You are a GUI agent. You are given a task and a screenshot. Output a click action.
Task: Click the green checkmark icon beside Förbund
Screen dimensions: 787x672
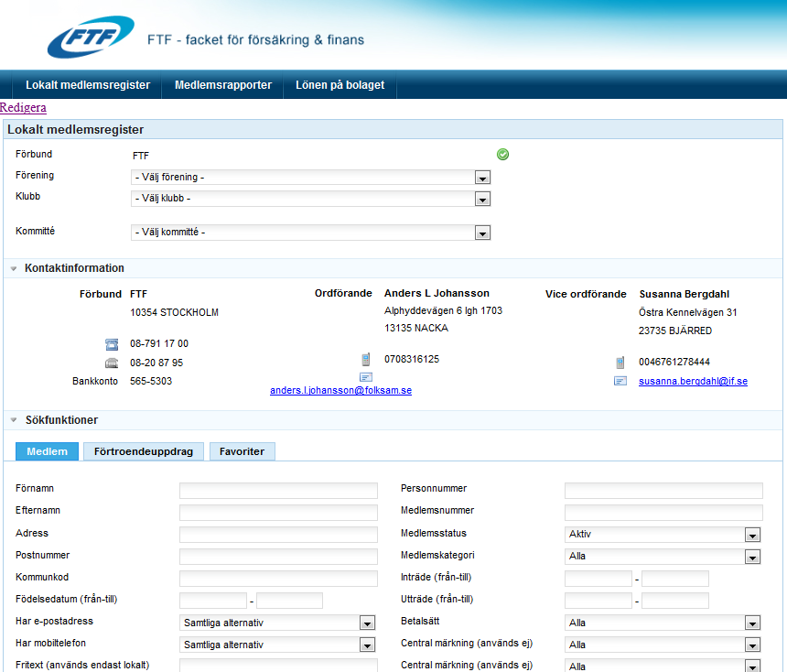click(502, 154)
